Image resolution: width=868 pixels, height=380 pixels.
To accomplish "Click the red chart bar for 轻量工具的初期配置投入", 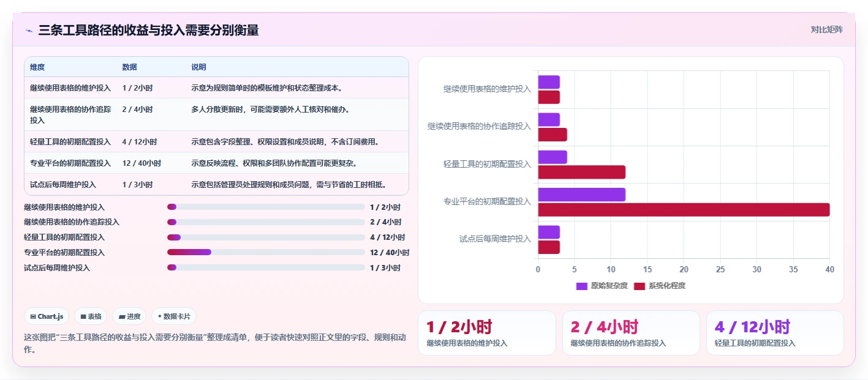I will click(581, 172).
